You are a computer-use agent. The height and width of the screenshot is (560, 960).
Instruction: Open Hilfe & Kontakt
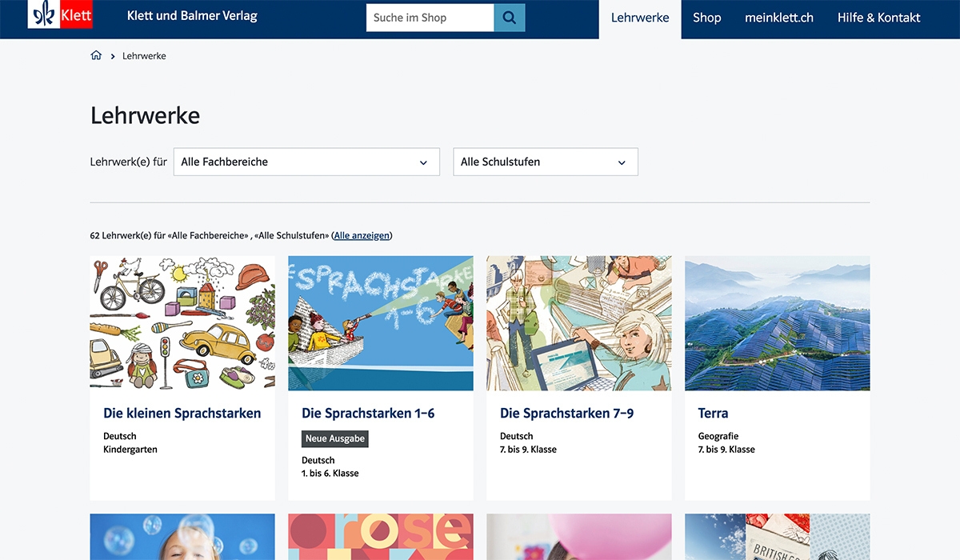pyautogui.click(x=879, y=18)
